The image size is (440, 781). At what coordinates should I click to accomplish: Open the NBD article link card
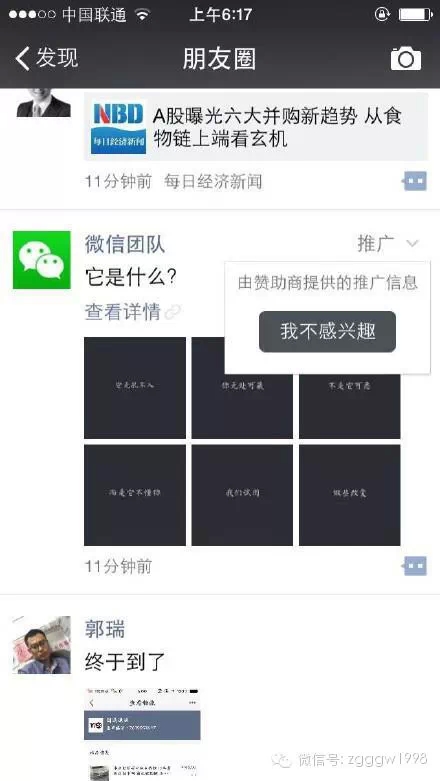(256, 127)
